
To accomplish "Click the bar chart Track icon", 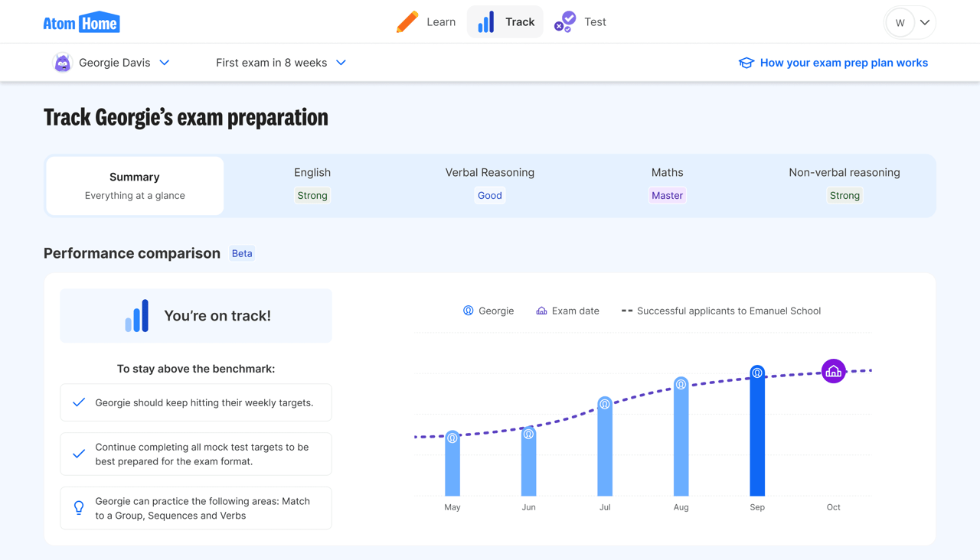I will coord(486,22).
